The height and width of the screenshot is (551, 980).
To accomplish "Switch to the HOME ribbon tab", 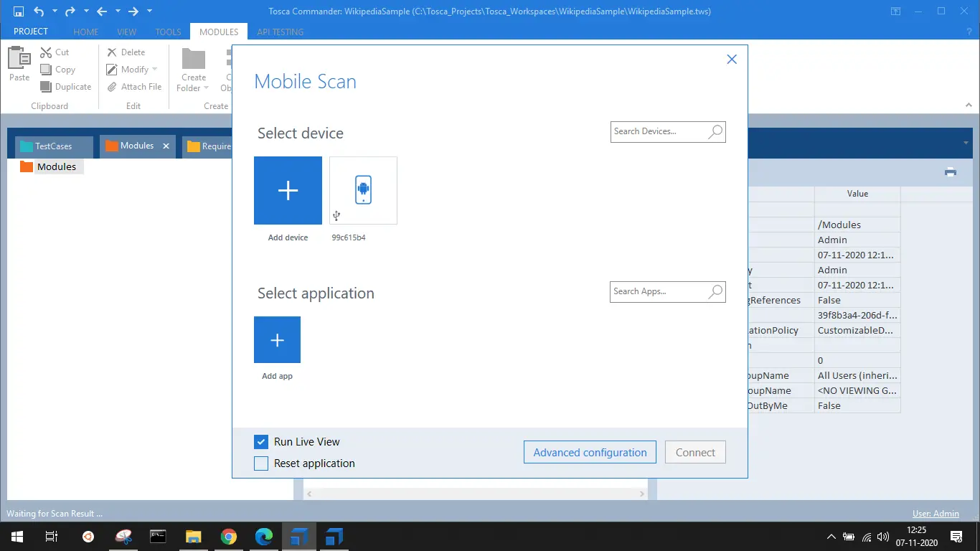I will coord(86,32).
